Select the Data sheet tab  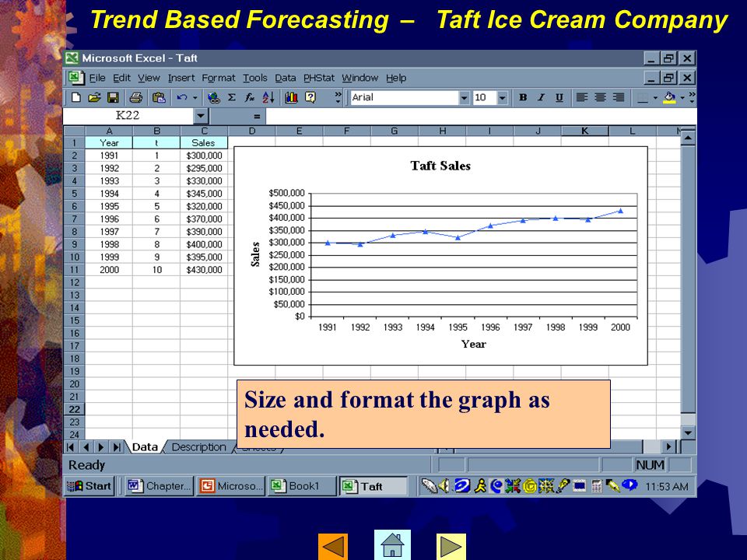145,447
